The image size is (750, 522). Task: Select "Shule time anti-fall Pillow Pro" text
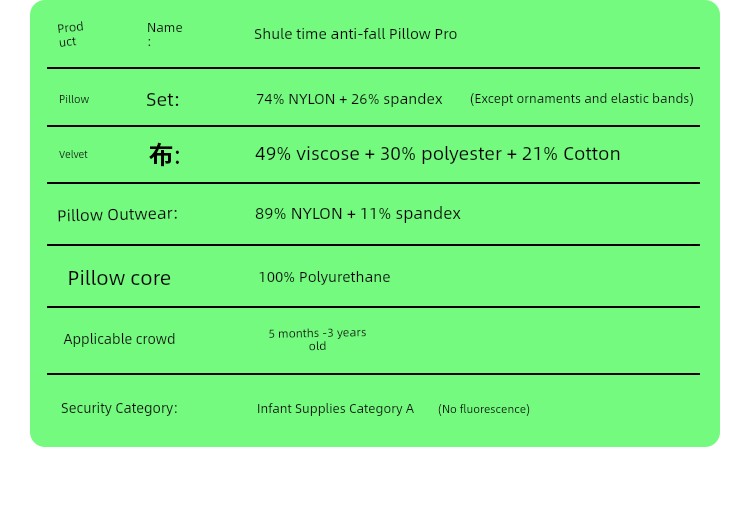coord(355,34)
